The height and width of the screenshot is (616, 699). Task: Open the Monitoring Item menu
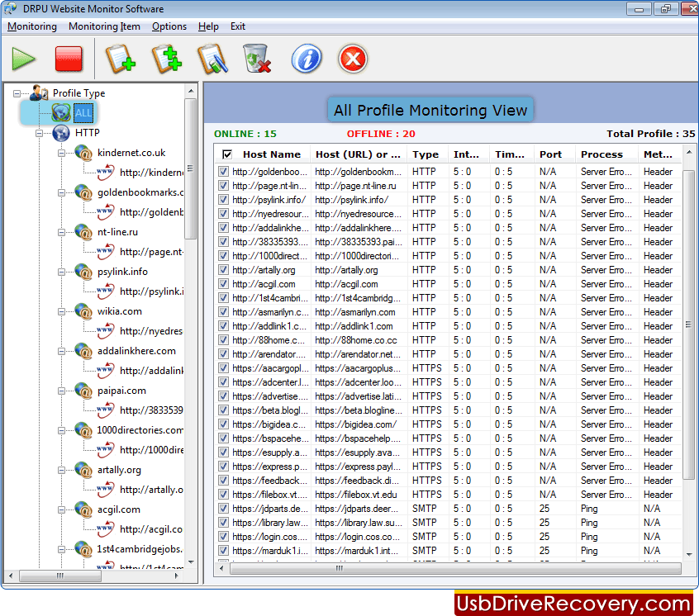tap(104, 26)
